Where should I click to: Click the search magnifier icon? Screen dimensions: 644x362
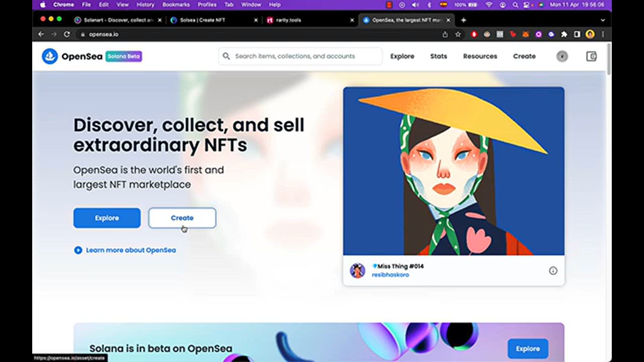226,56
